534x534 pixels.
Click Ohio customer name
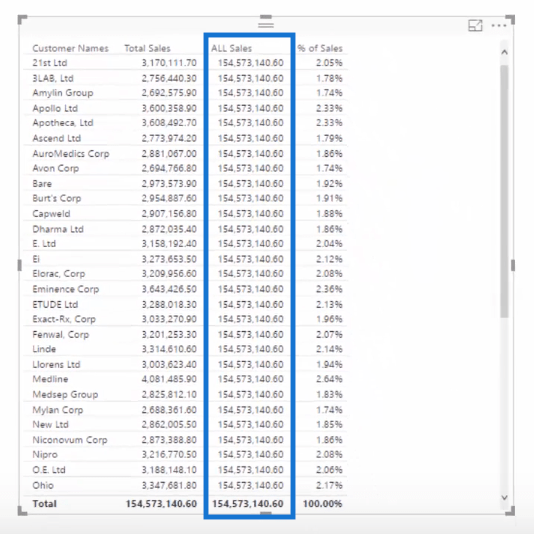coord(43,485)
